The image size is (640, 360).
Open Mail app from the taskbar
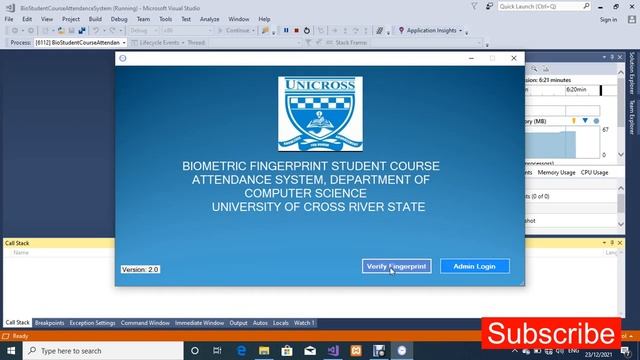point(310,351)
